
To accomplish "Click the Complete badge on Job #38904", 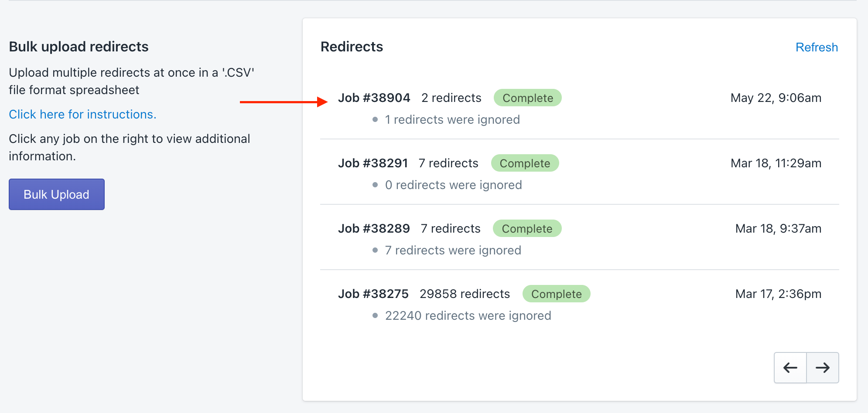I will [527, 98].
